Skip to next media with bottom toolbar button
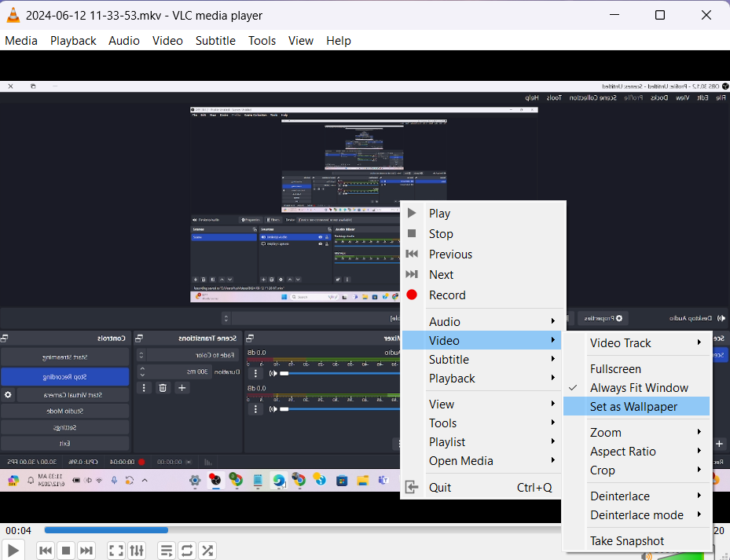 [x=86, y=551]
